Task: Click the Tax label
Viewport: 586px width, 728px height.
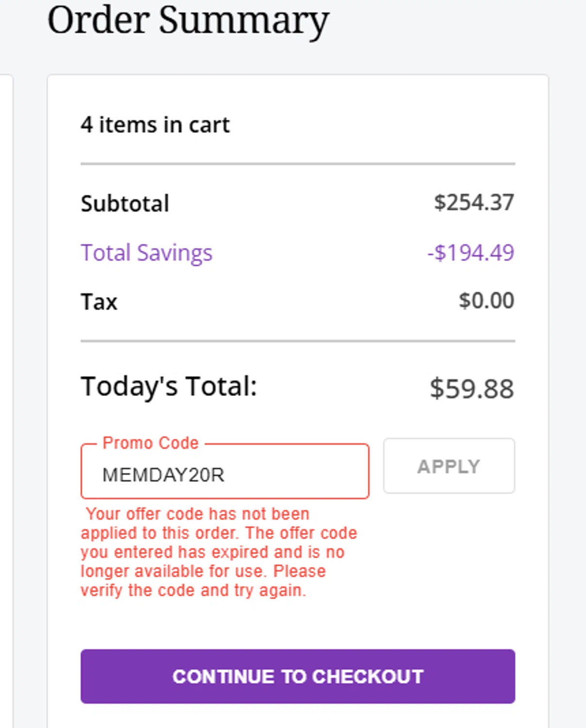Action: pyautogui.click(x=99, y=302)
